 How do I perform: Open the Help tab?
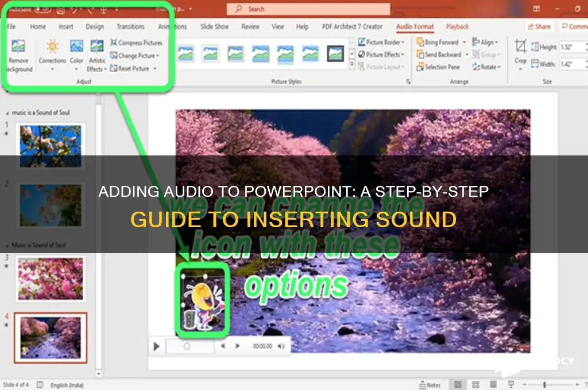click(302, 26)
